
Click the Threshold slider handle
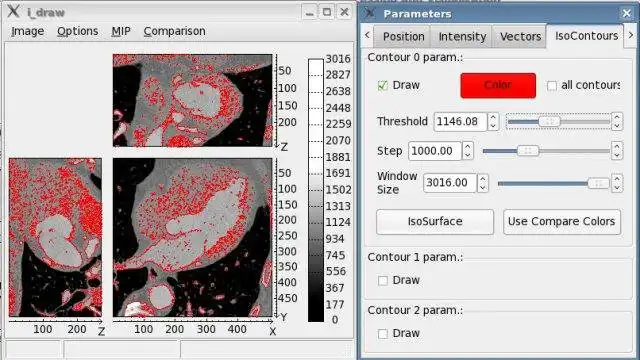[x=549, y=122]
